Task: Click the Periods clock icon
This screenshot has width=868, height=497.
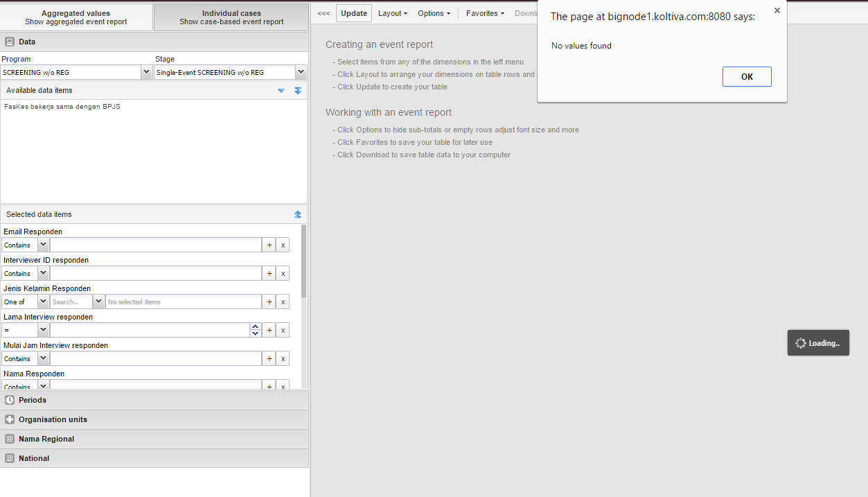Action: click(x=10, y=400)
